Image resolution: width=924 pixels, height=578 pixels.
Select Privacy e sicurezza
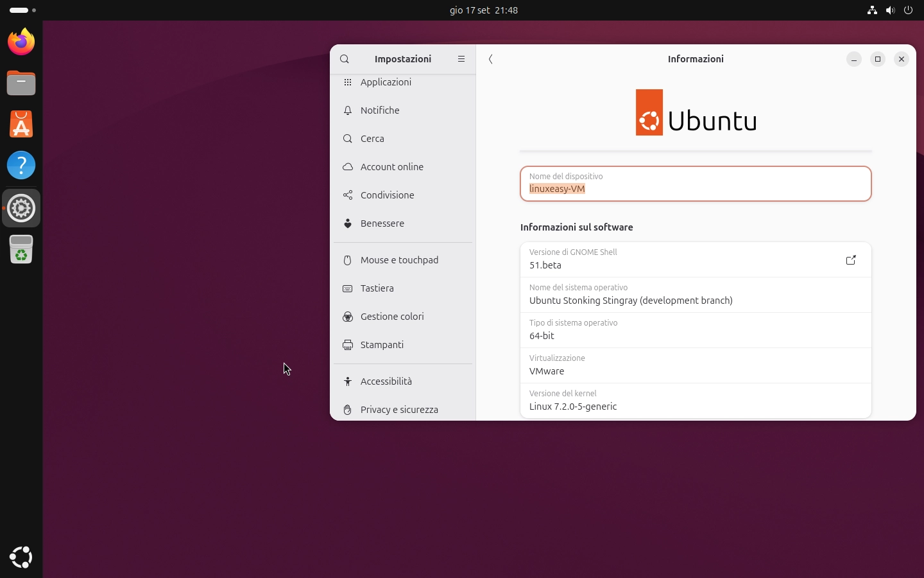pyautogui.click(x=403, y=410)
